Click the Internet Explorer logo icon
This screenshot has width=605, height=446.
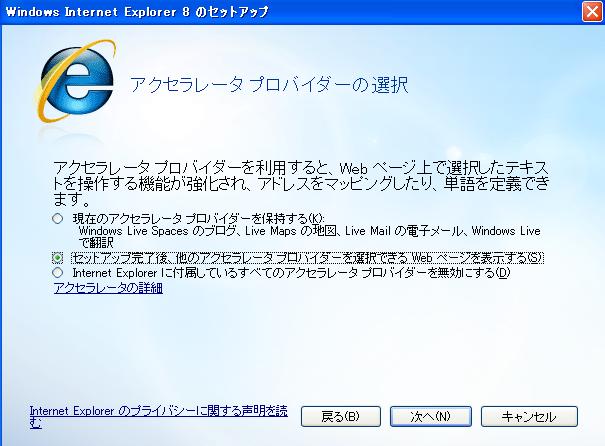75,82
